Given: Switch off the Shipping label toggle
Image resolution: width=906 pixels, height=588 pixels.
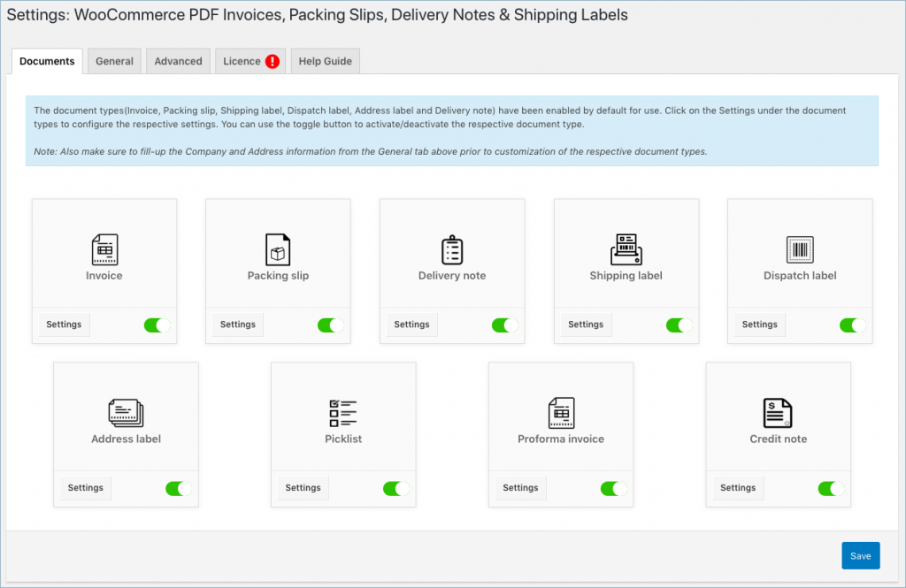Looking at the screenshot, I should coord(679,325).
